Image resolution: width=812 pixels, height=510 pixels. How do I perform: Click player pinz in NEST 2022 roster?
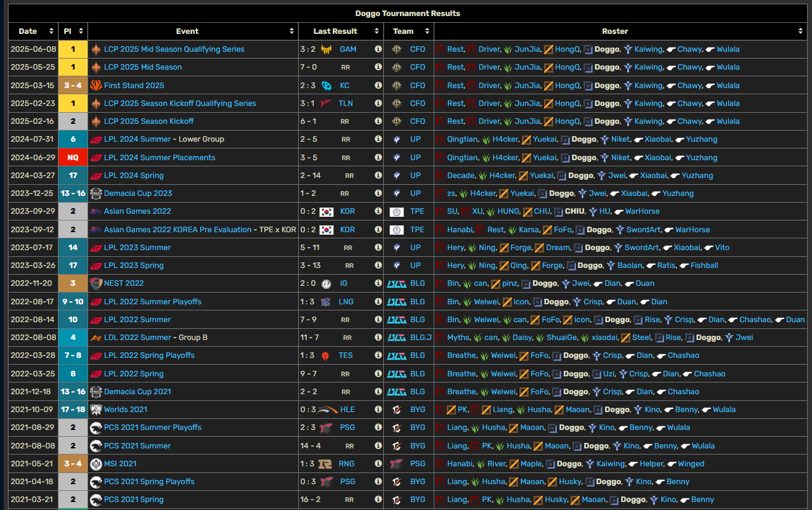tap(510, 283)
